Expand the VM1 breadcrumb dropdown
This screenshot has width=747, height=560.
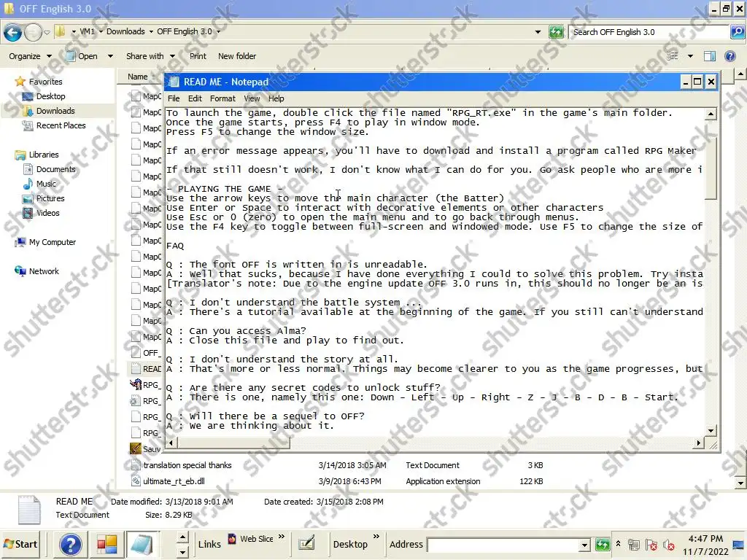click(x=101, y=32)
